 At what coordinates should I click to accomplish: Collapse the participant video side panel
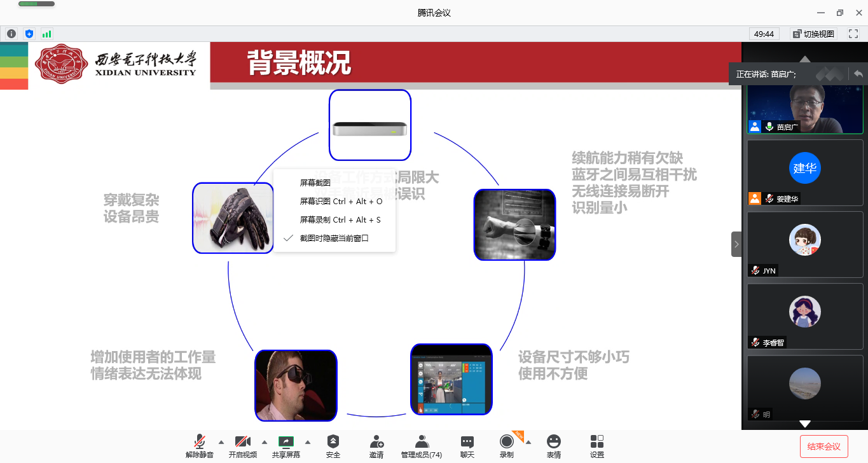[736, 244]
